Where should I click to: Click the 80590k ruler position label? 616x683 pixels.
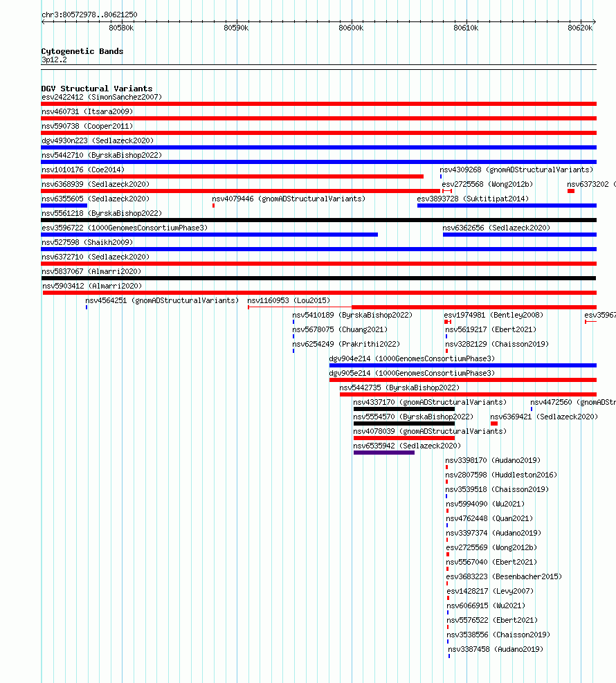pos(236,28)
